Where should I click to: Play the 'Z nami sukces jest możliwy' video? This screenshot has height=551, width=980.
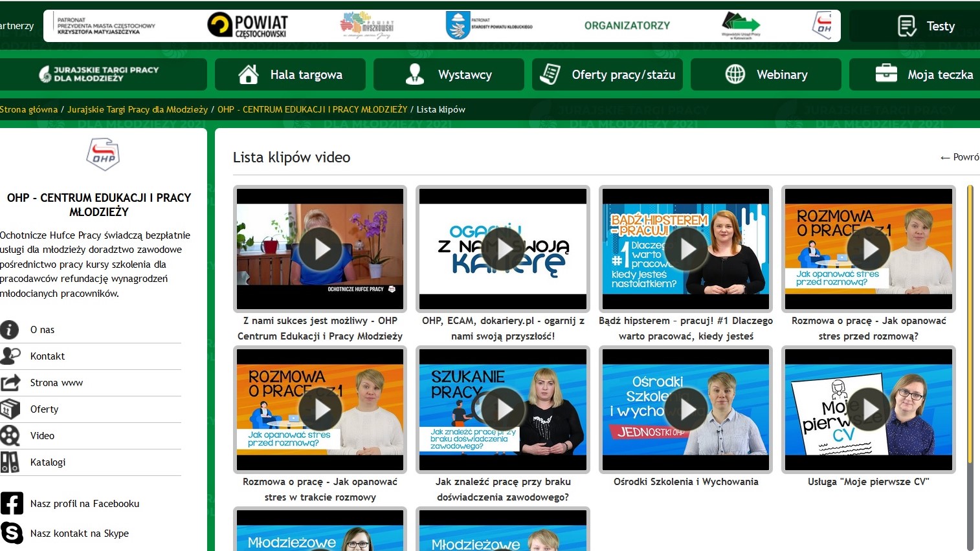click(x=320, y=249)
